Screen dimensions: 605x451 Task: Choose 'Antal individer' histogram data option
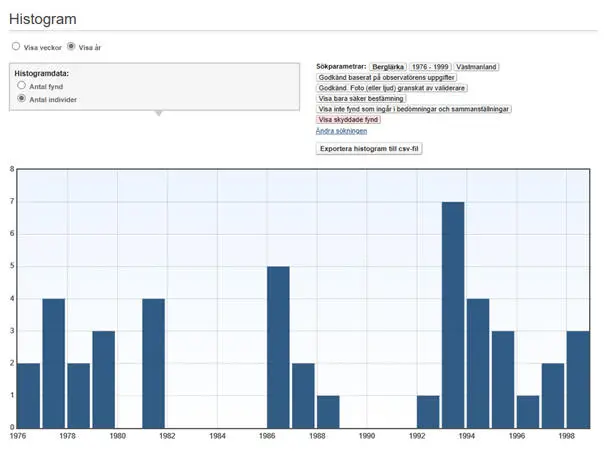(x=22, y=99)
